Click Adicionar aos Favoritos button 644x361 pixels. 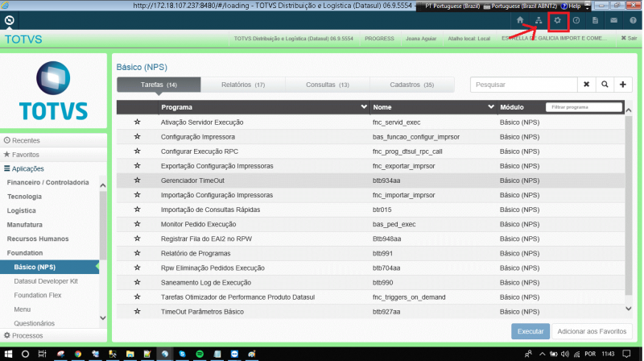point(592,331)
